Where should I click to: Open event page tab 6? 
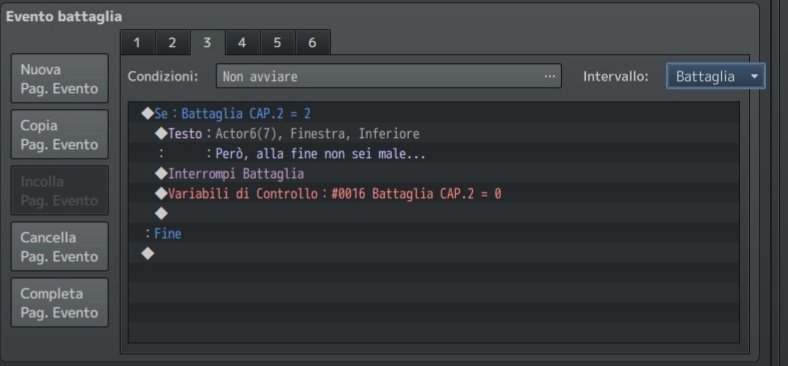point(313,43)
